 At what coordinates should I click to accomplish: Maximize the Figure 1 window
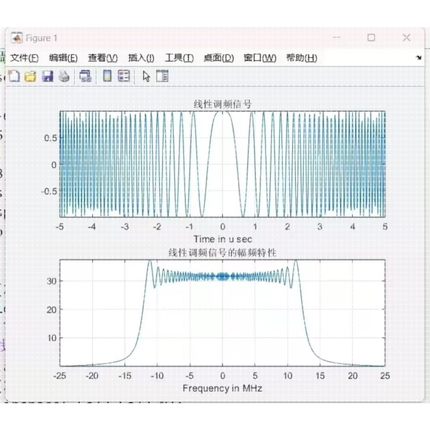(371, 37)
